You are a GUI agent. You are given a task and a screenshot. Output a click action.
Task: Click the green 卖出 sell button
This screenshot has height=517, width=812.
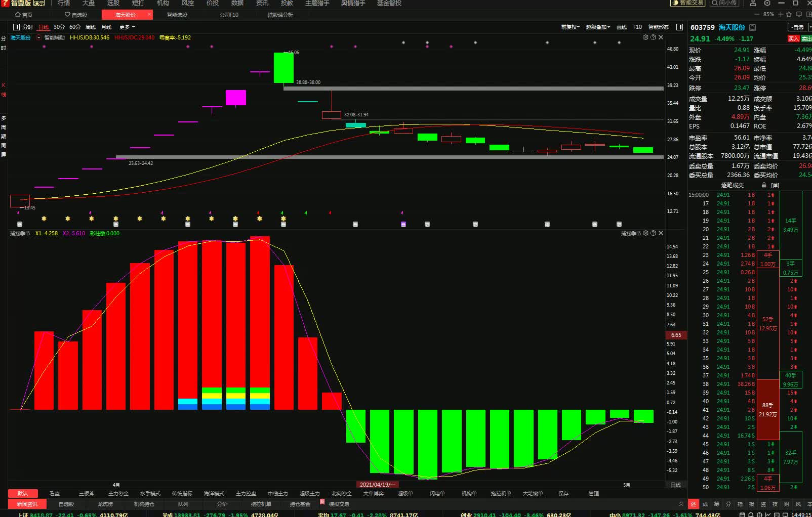(806, 39)
